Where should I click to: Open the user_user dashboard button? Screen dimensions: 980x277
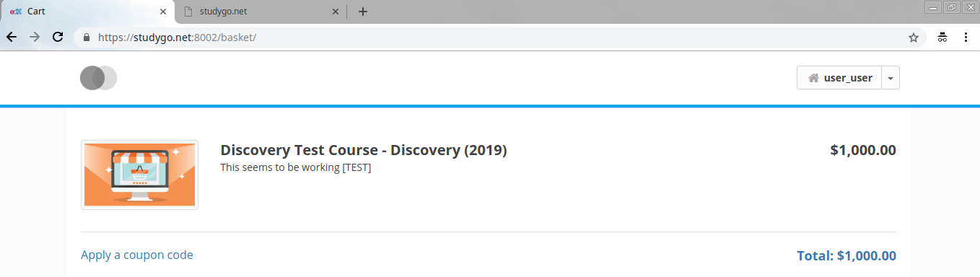(x=839, y=78)
